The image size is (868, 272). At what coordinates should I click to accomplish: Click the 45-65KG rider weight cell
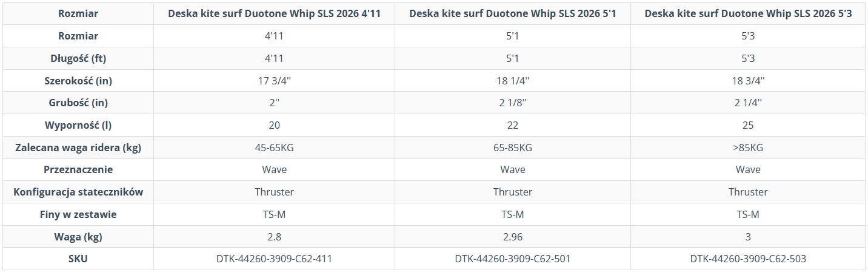tap(274, 147)
